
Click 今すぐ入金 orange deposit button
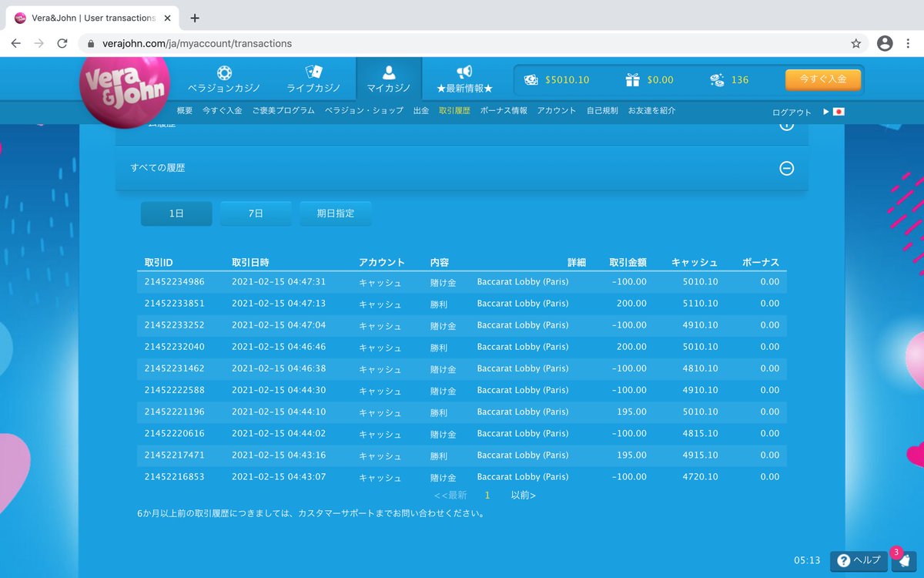(823, 79)
